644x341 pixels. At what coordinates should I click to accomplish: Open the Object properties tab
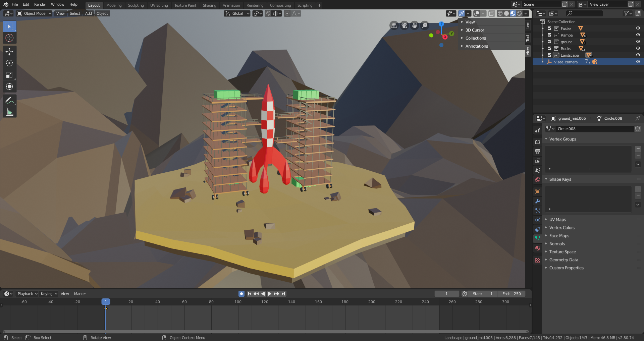(538, 192)
